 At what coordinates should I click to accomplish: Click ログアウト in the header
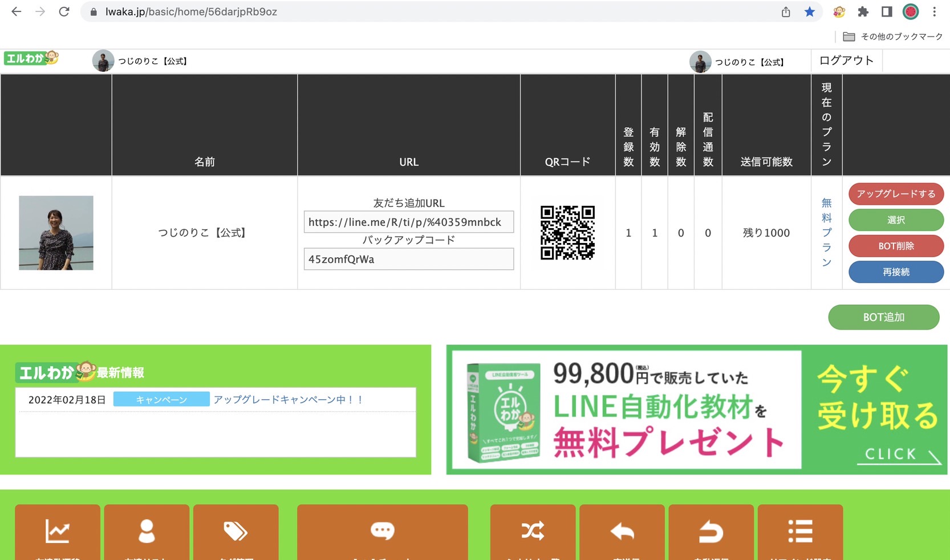846,60
